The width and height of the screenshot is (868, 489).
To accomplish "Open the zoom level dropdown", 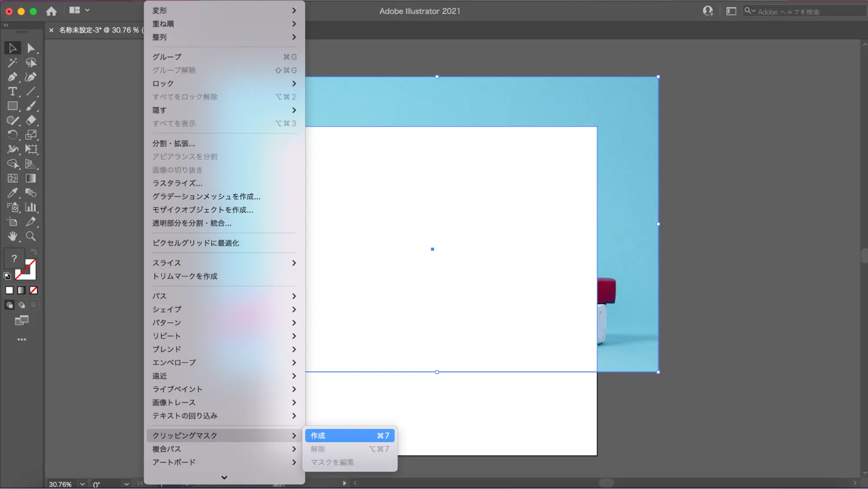I will tap(82, 484).
